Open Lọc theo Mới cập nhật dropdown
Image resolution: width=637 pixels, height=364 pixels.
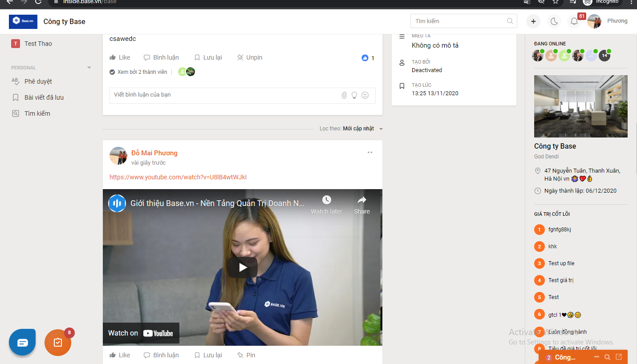351,129
